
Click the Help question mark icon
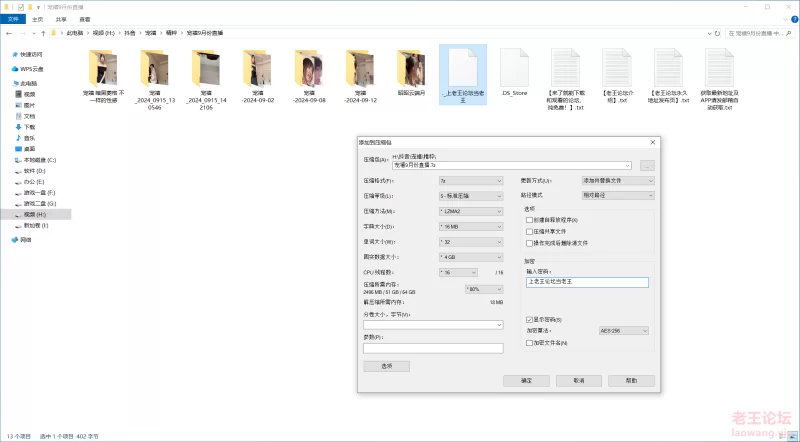click(x=794, y=19)
